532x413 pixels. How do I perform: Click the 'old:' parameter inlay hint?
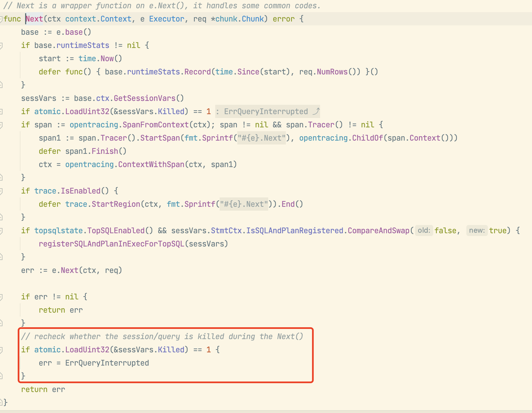424,230
